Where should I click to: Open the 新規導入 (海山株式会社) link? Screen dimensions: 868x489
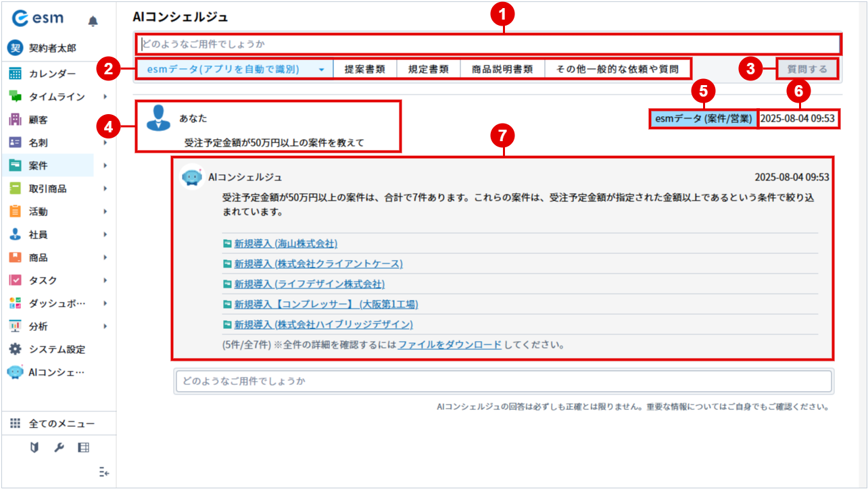285,244
